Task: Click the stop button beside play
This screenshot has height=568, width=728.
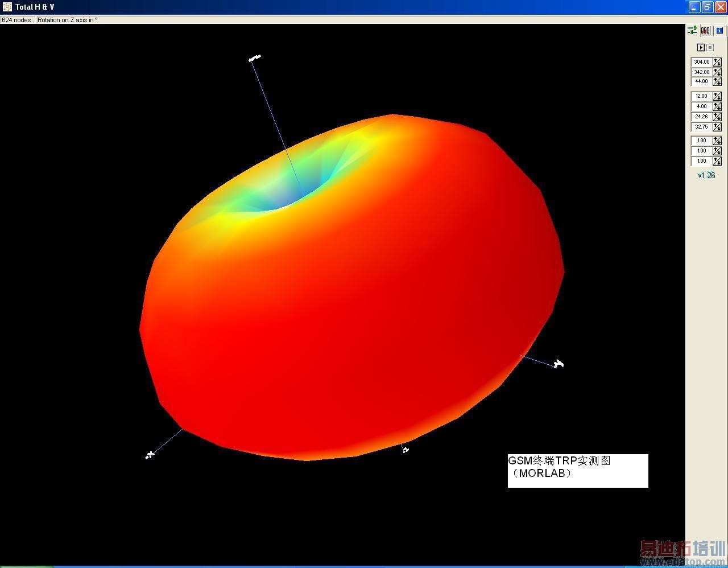Action: coord(710,47)
